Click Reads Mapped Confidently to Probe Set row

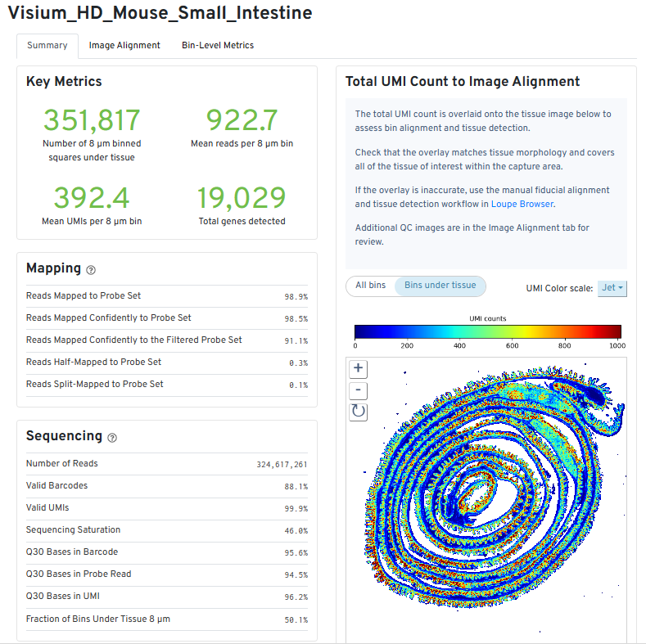[x=167, y=318]
